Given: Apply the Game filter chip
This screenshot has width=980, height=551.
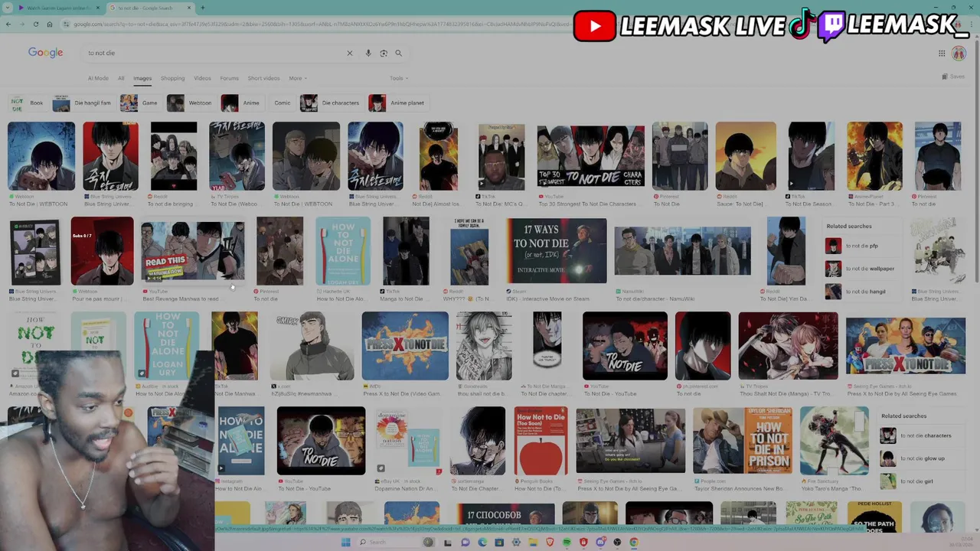Looking at the screenshot, I should 140,103.
